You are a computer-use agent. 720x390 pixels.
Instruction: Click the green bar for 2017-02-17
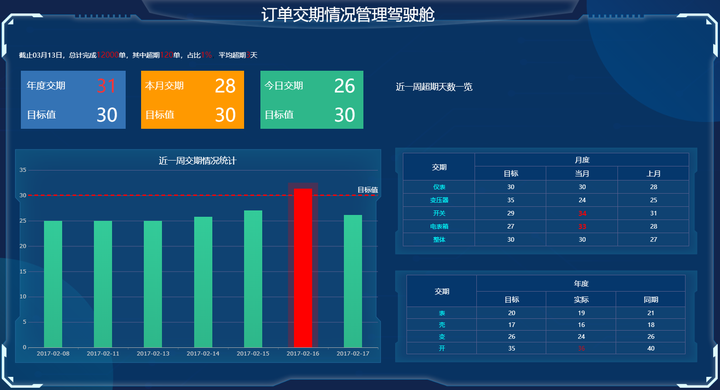353,281
